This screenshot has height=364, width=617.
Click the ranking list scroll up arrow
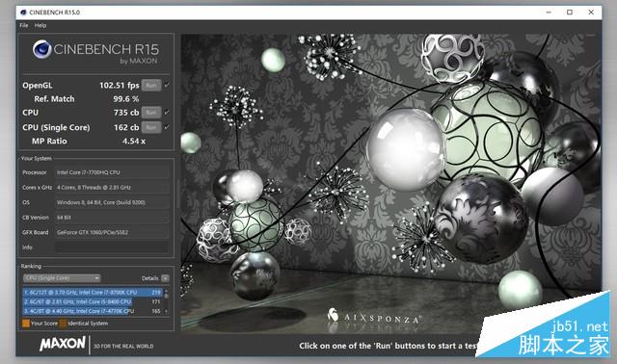(x=166, y=291)
